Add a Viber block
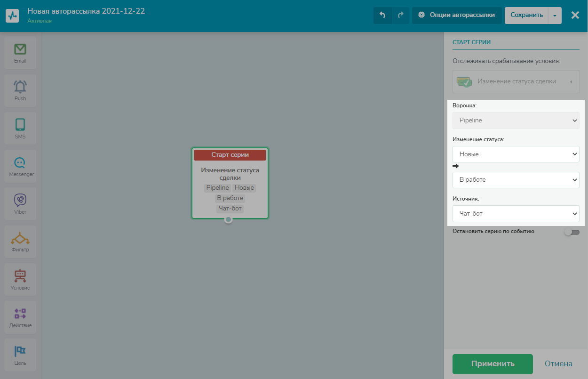Screen dimensions: 588x379 click(x=20, y=204)
